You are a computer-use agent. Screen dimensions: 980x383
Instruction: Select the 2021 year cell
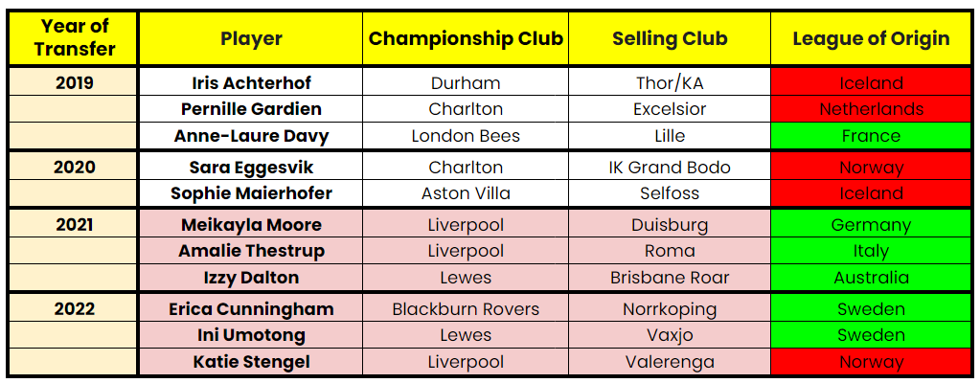click(x=74, y=226)
